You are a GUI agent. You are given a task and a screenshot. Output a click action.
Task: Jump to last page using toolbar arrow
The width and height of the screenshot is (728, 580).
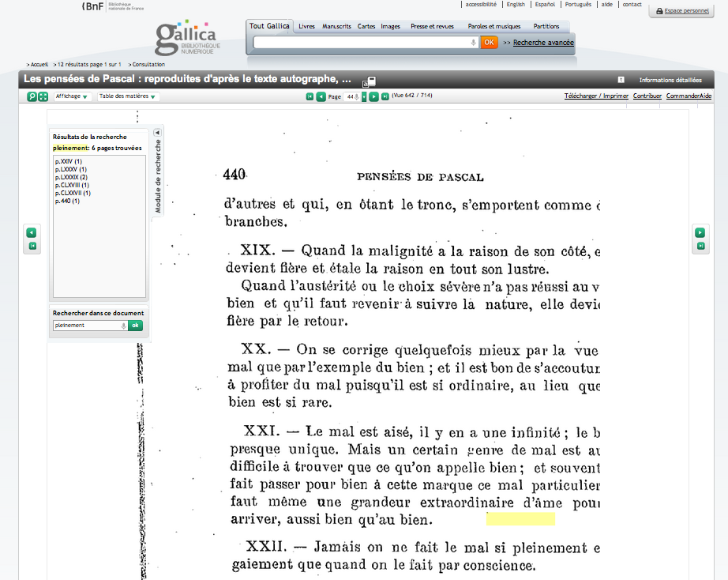click(x=385, y=96)
